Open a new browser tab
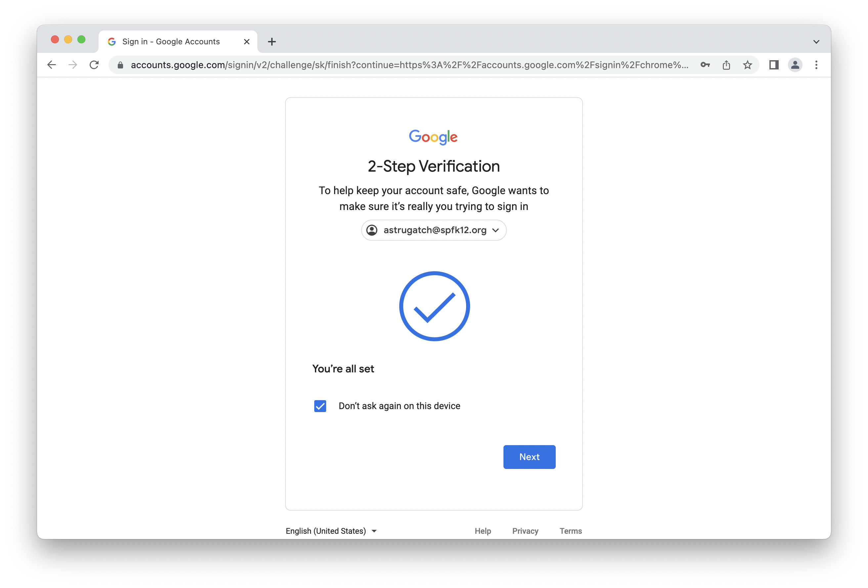Screen dimensions: 868x588 (x=272, y=41)
